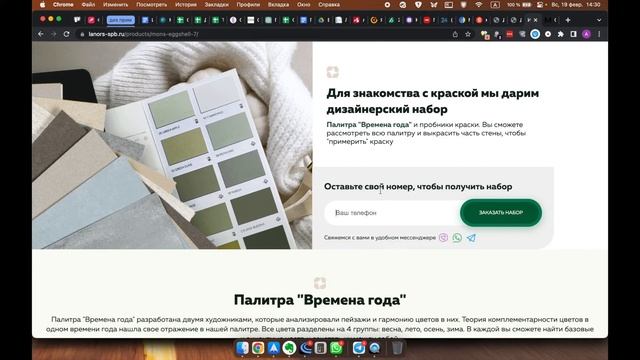Click text 'Свяжемся с вами в удобном мессенджере'
This screenshot has height=360, width=640.
[x=380, y=238]
